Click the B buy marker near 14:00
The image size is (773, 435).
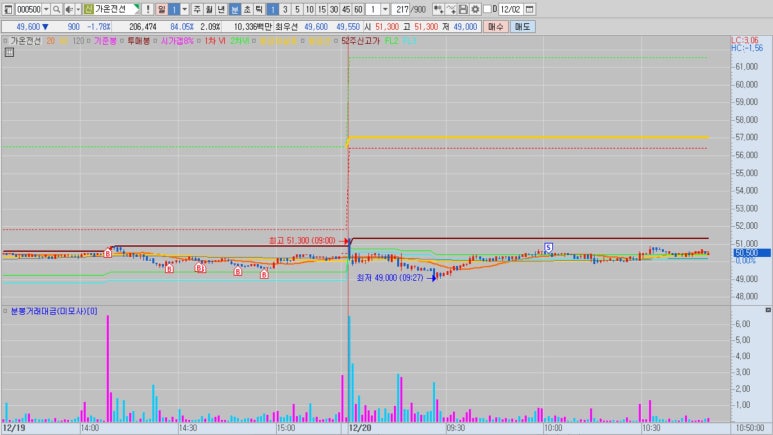(107, 253)
